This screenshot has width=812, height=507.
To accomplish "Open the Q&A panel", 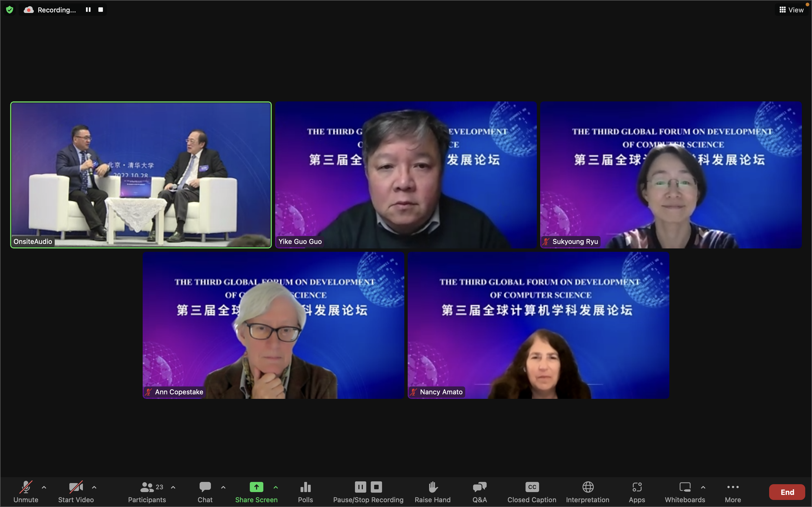I will [480, 491].
